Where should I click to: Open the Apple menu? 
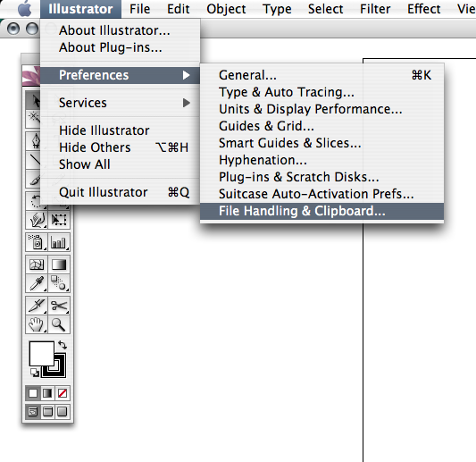(24, 9)
